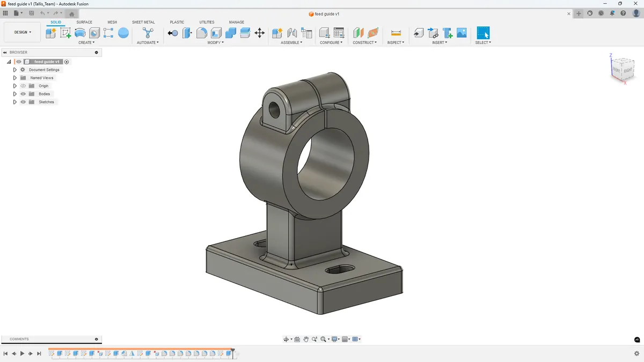Click the Select tool icon

pos(482,33)
